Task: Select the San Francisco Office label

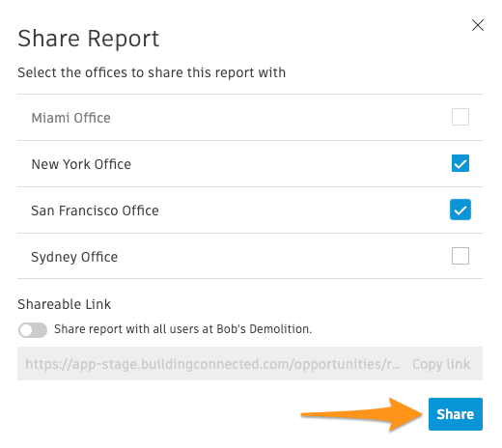Action: click(95, 210)
